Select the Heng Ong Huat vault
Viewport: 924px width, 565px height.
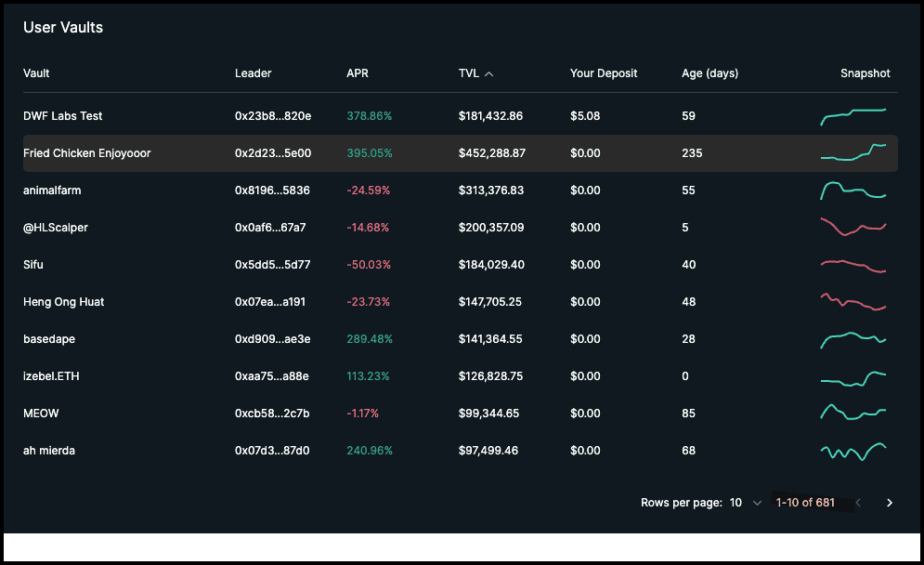pyautogui.click(x=63, y=302)
